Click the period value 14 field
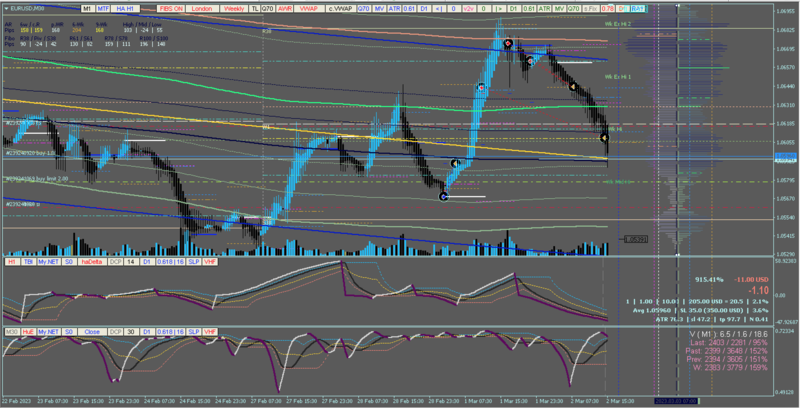Viewport: 800px width, 408px height. (131, 262)
